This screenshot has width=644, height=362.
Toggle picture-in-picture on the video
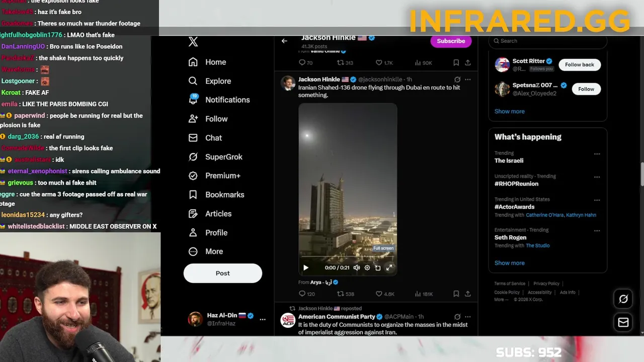coord(378,268)
